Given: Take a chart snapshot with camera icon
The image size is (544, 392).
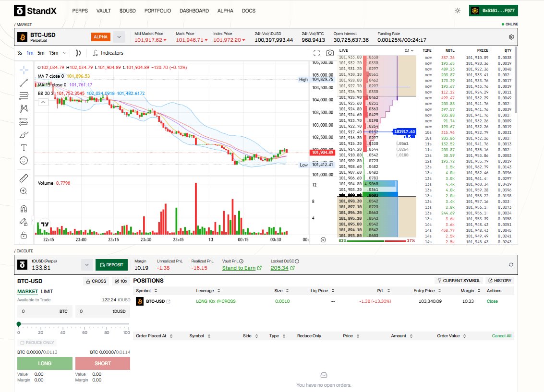Looking at the screenshot, I should (329, 53).
